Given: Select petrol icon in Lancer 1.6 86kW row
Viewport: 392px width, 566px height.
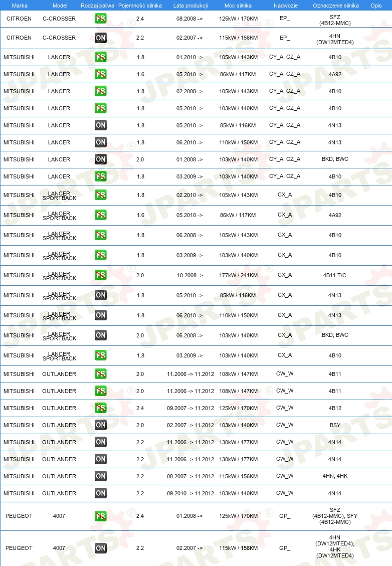Looking at the screenshot, I should click(x=100, y=74).
